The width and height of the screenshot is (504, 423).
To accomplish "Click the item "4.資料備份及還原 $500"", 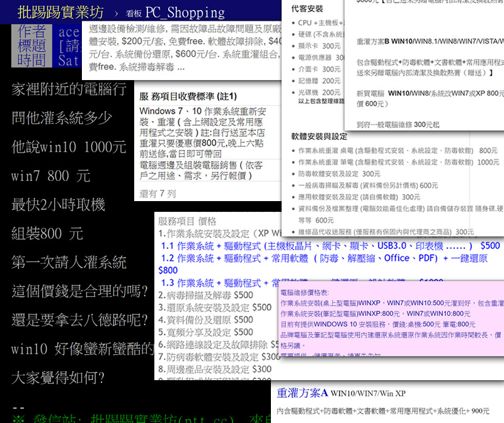I will pyautogui.click(x=206, y=320).
